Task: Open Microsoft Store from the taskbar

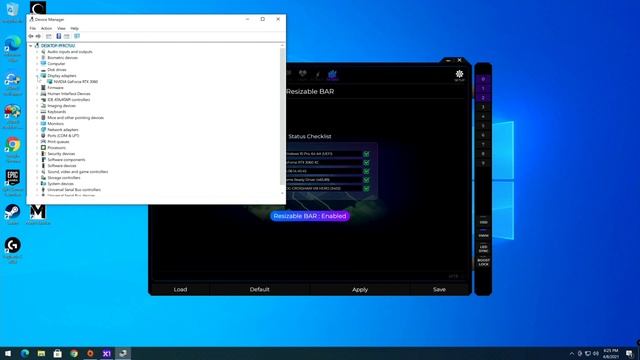Action: [58, 353]
